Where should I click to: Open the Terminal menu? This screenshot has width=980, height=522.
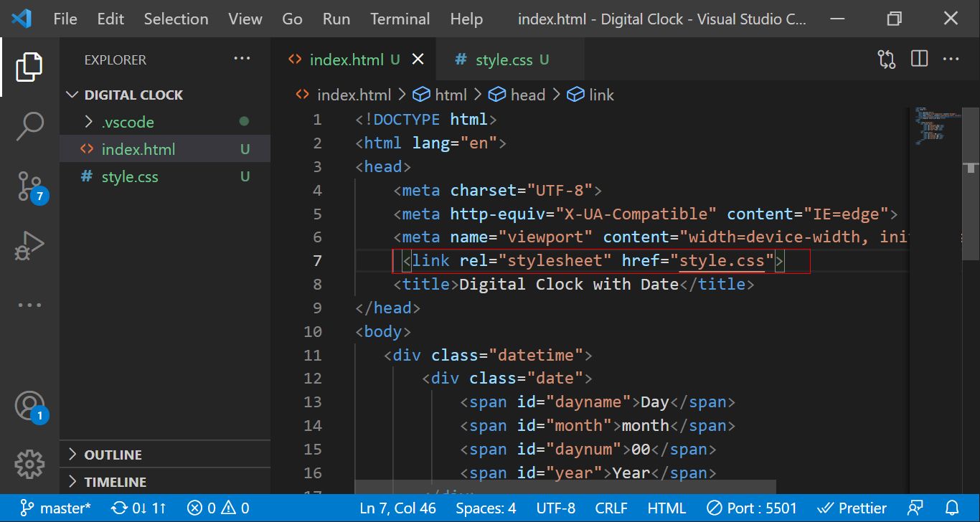point(400,19)
